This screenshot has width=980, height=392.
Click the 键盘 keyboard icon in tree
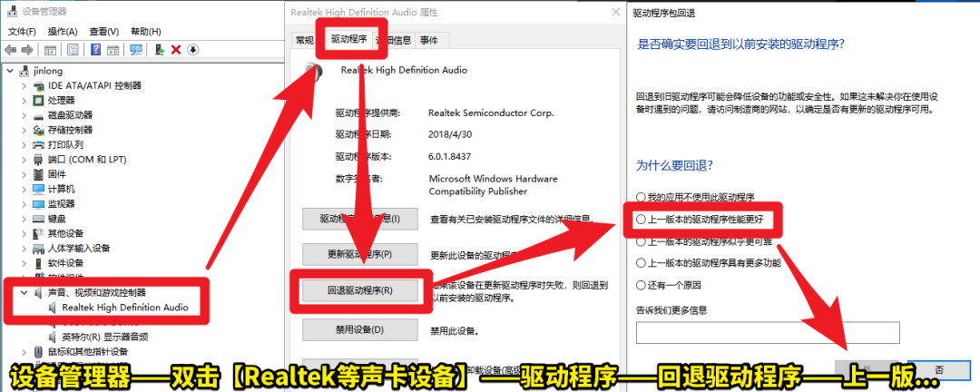[x=38, y=219]
